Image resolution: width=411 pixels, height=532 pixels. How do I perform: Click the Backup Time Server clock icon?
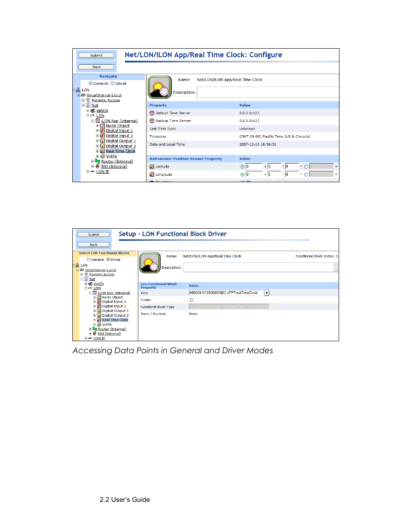tap(152, 121)
